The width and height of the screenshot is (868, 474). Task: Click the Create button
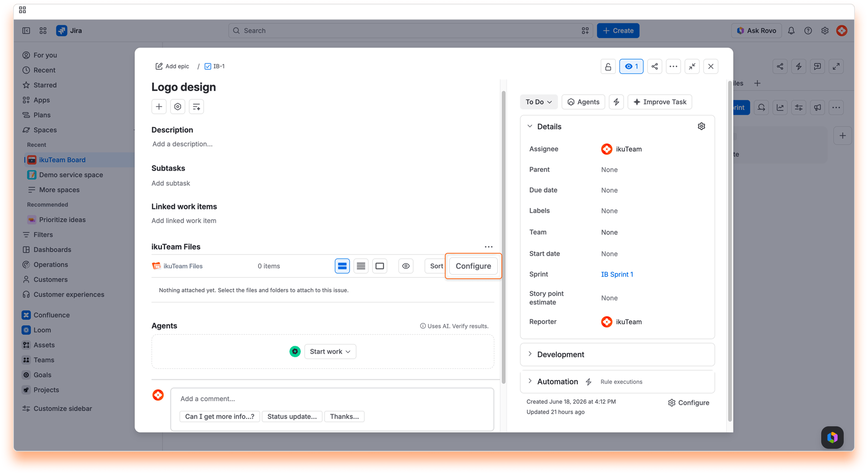[618, 30]
